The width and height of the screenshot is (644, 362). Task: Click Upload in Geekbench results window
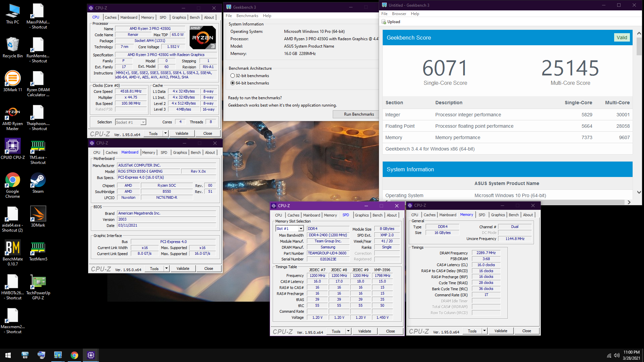coord(391,22)
